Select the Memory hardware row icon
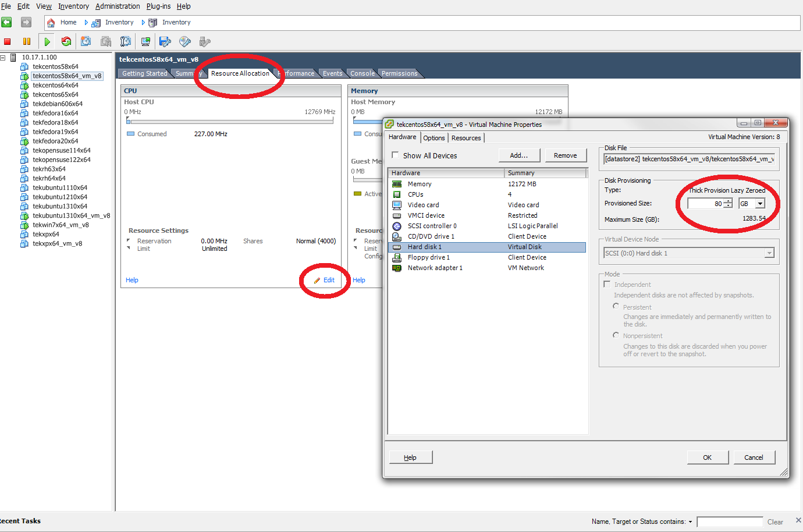The width and height of the screenshot is (803, 532). click(397, 184)
